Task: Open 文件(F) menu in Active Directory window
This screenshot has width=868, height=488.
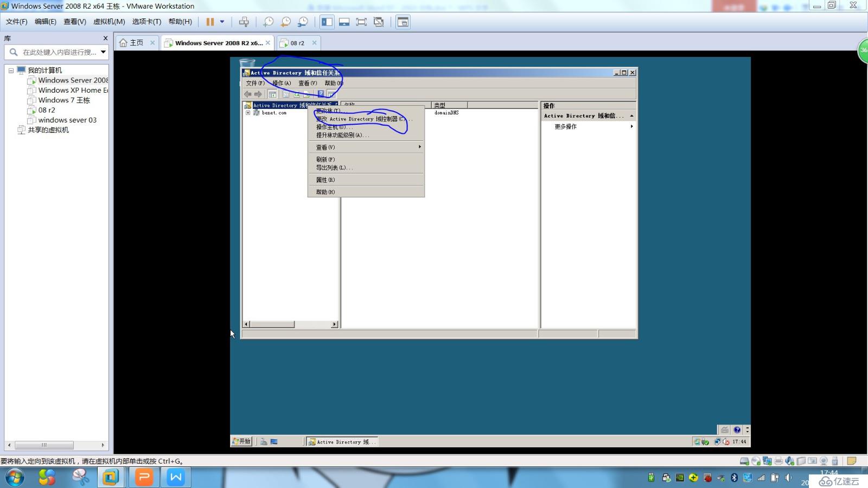Action: pyautogui.click(x=255, y=83)
